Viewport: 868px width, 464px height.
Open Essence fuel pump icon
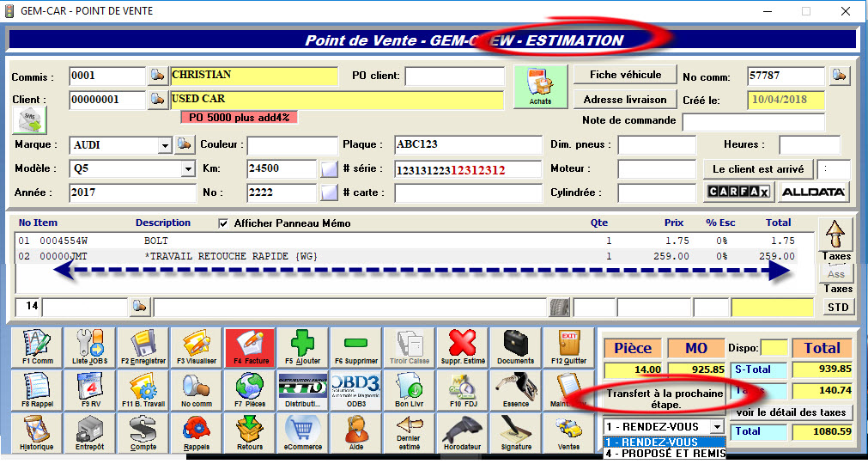515,390
